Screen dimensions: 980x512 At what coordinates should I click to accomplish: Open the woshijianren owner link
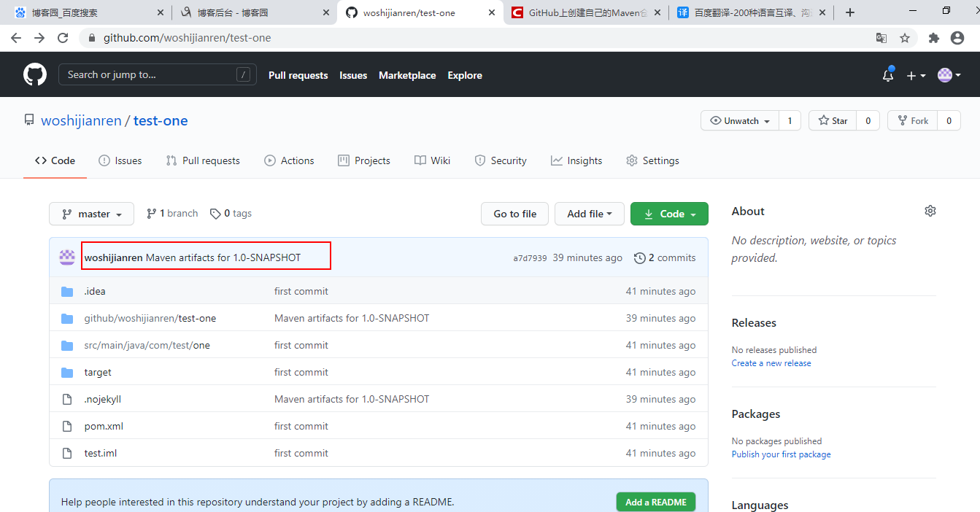(x=81, y=121)
